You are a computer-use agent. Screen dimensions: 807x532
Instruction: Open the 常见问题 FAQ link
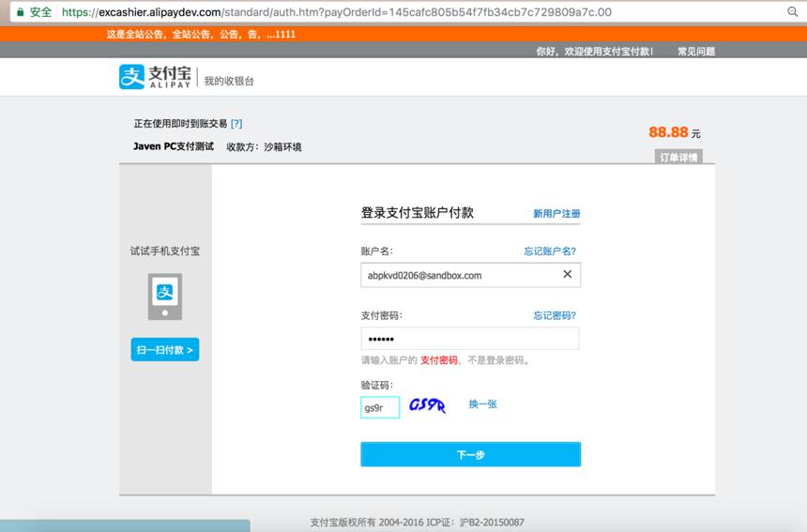click(696, 51)
